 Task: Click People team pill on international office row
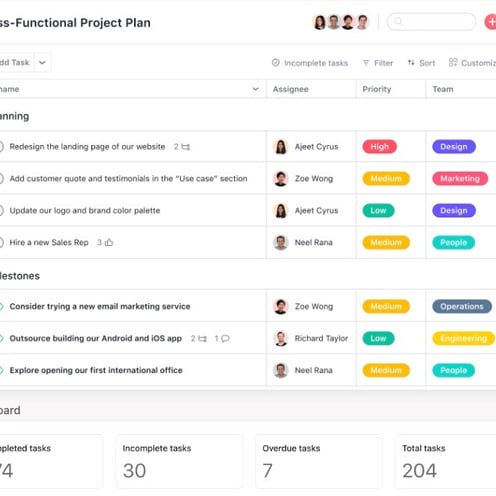point(454,370)
